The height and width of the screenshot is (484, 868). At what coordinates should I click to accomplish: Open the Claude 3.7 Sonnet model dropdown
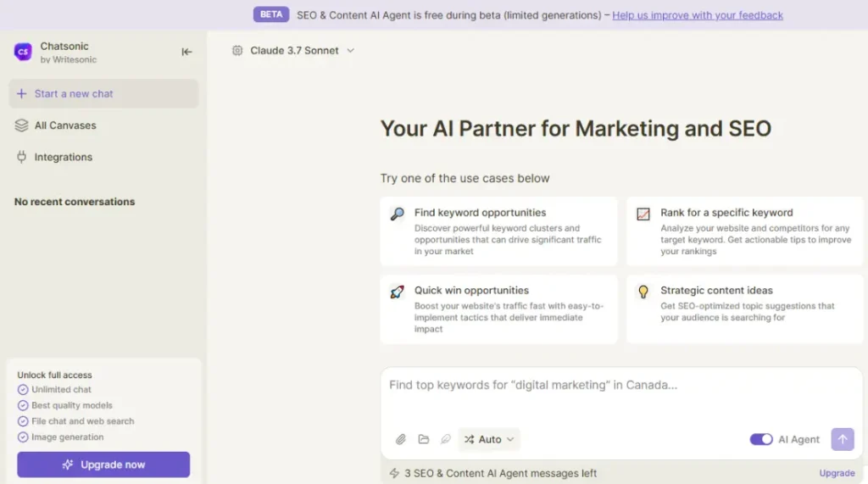[x=293, y=50]
